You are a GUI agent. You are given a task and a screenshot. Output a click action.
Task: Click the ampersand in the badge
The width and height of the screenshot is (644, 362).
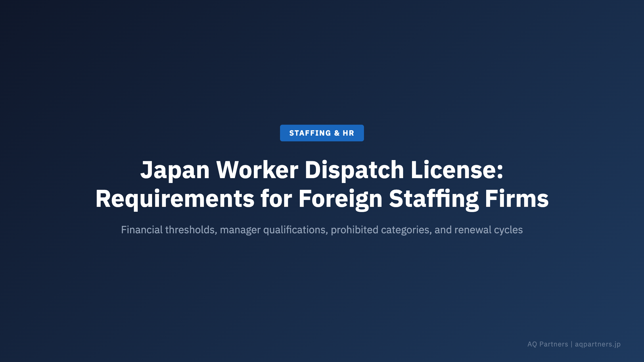(x=337, y=133)
